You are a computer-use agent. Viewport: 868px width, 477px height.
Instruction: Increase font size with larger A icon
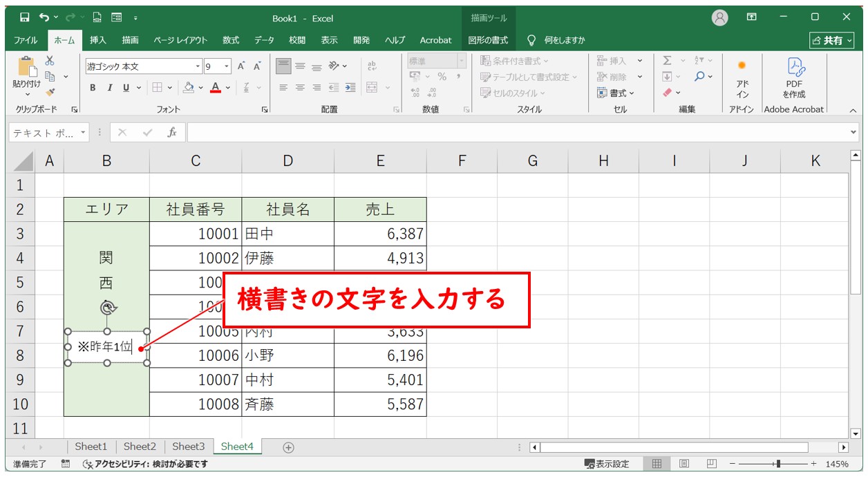click(x=241, y=66)
